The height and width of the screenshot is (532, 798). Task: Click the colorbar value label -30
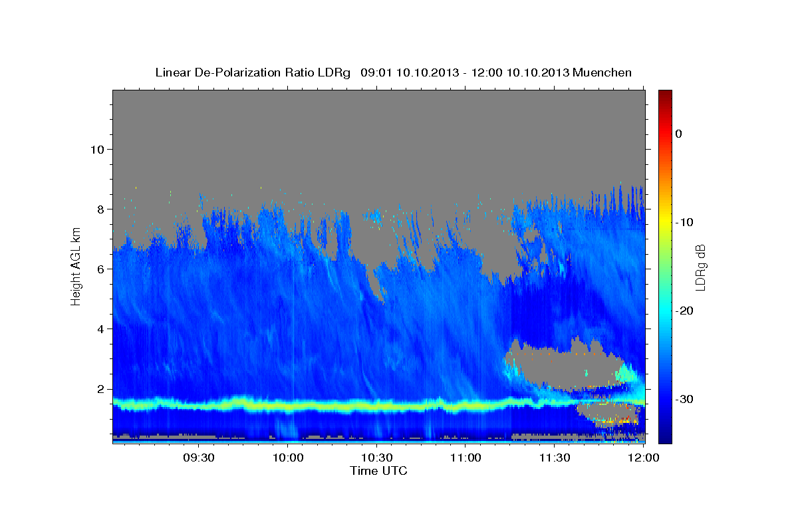685,399
